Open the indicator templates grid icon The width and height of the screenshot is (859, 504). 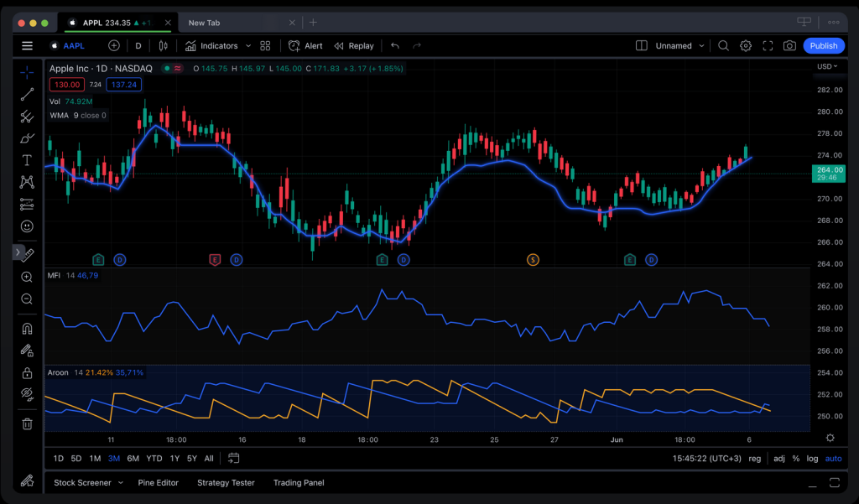coord(265,46)
